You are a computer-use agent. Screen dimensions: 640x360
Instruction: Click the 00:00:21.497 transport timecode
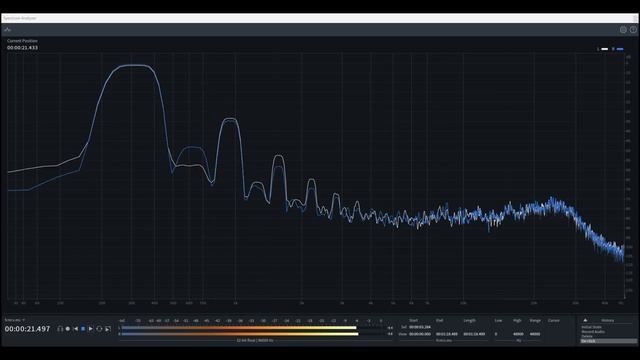pyautogui.click(x=27, y=329)
